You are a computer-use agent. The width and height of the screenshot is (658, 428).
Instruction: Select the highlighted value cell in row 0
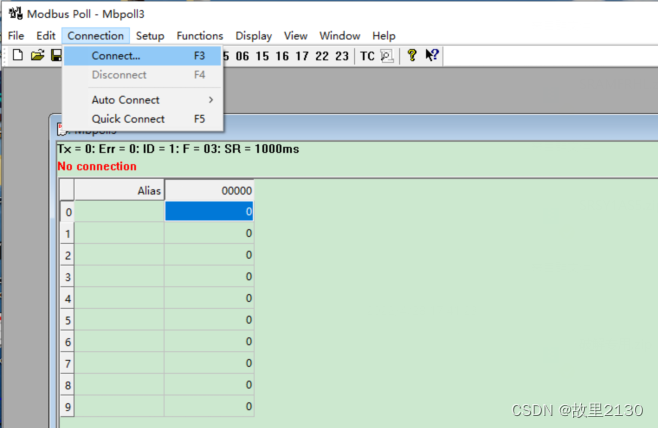pos(209,211)
